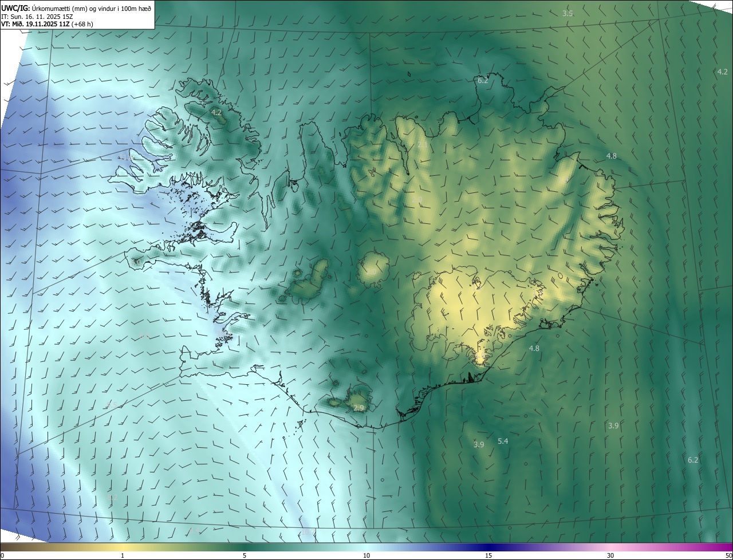The image size is (733, 560).
Task: Click the colorbar tick label 5
Action: pyautogui.click(x=245, y=555)
